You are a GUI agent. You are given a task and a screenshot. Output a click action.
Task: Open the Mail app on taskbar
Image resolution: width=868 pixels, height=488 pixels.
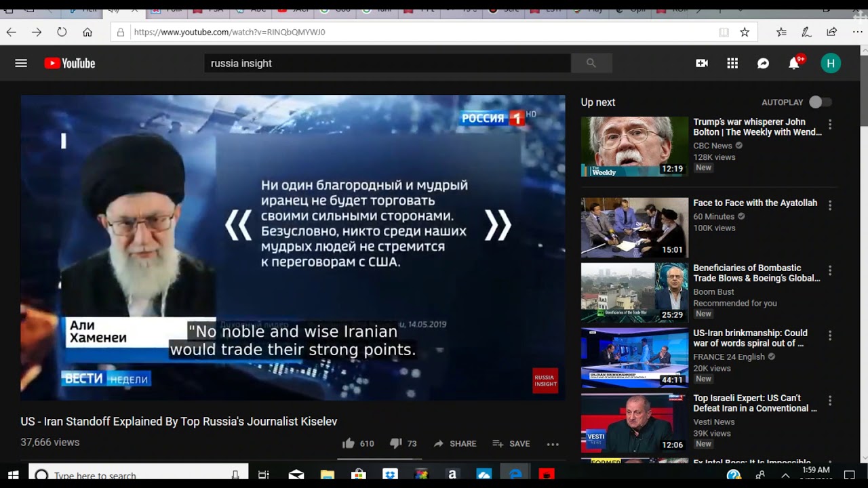pyautogui.click(x=296, y=475)
